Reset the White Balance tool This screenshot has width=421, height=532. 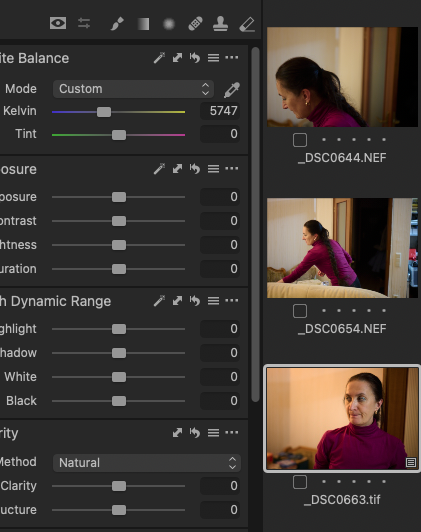(195, 58)
